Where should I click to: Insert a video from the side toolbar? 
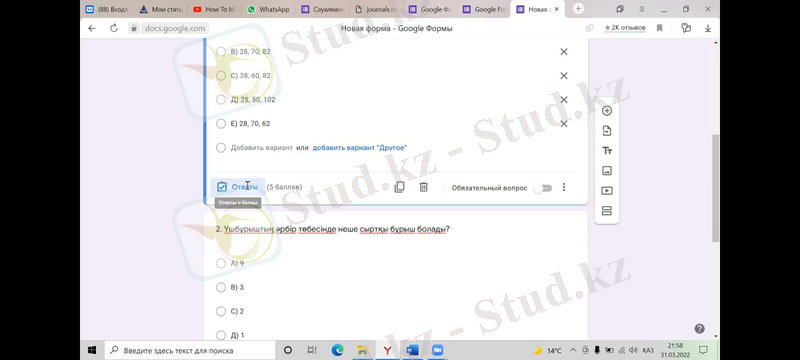coord(607,191)
